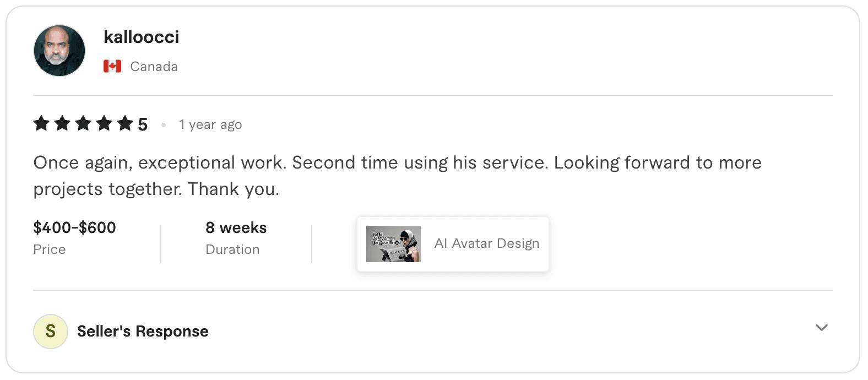868x380 pixels.
Task: Click the chevron next to Seller's Response
Action: pos(821,326)
